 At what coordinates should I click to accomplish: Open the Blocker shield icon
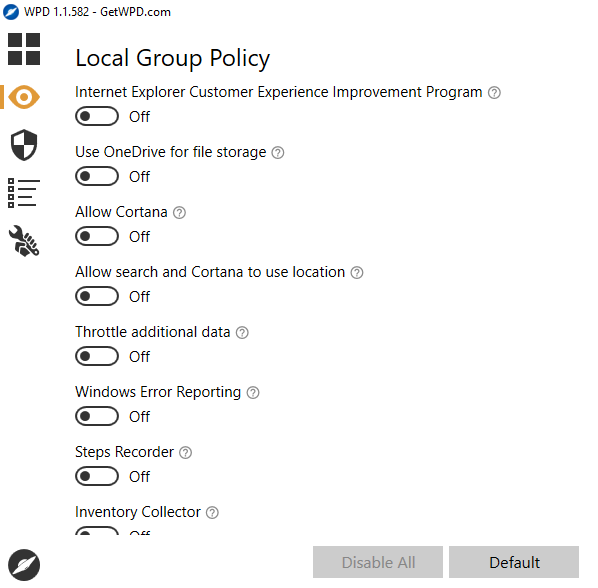pyautogui.click(x=24, y=145)
